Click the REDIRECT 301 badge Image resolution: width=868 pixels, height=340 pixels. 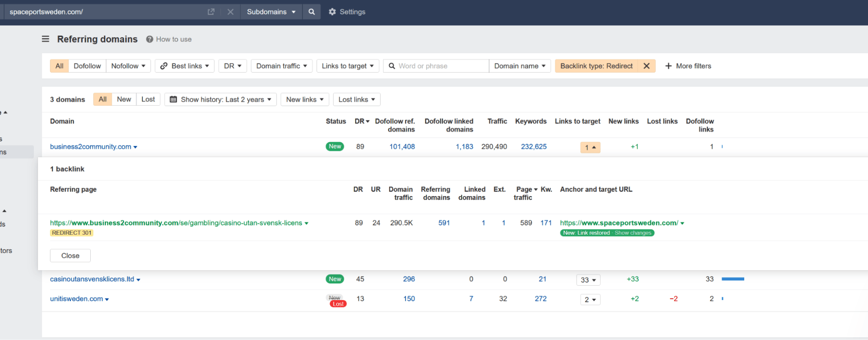tap(72, 233)
